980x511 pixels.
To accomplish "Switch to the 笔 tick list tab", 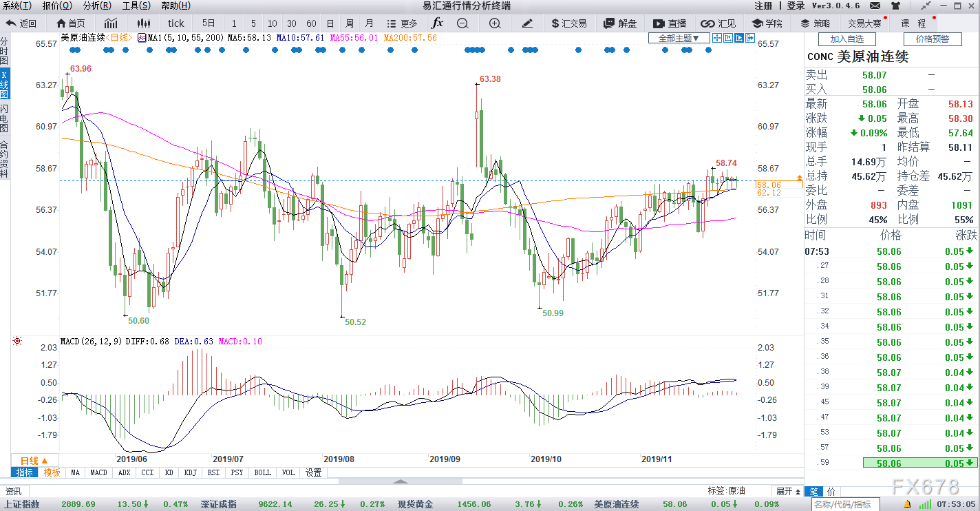I will pos(813,492).
